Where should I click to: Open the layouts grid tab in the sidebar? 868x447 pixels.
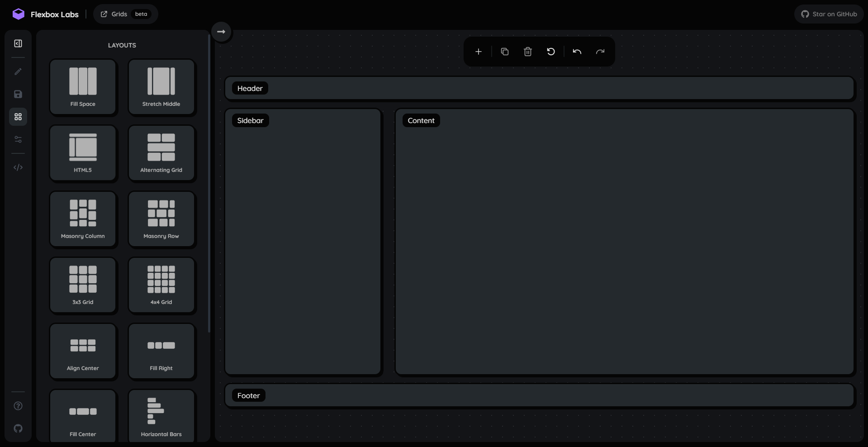tap(18, 117)
